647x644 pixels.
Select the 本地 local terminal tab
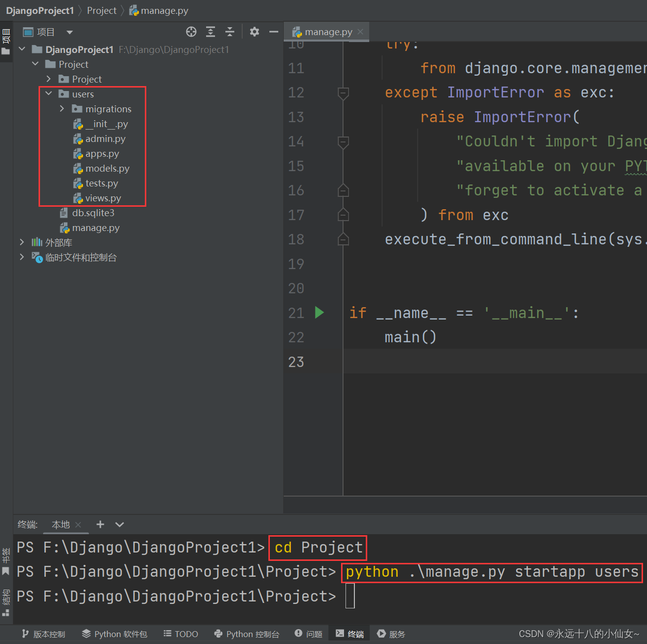click(x=61, y=524)
